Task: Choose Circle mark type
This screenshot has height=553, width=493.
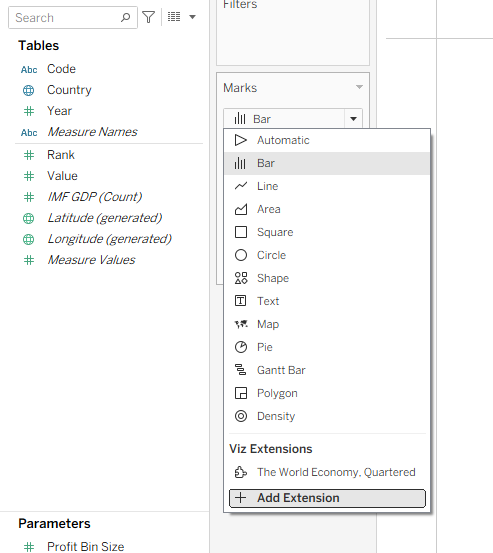Action: (327, 255)
